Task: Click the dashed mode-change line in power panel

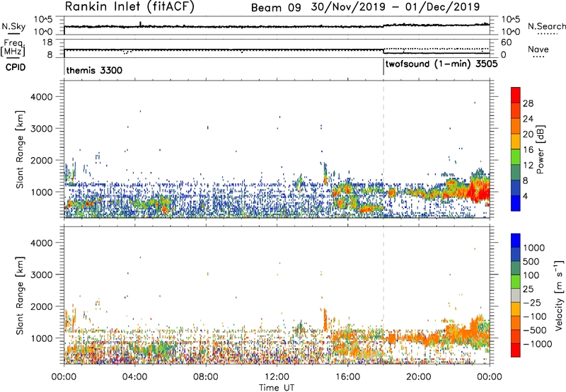Action: pos(383,149)
